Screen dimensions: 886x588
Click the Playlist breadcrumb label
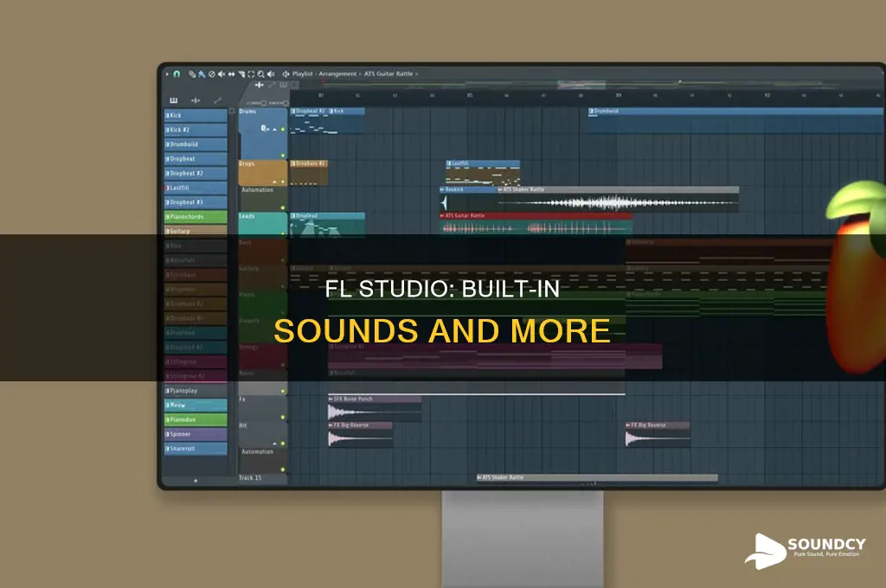point(302,74)
